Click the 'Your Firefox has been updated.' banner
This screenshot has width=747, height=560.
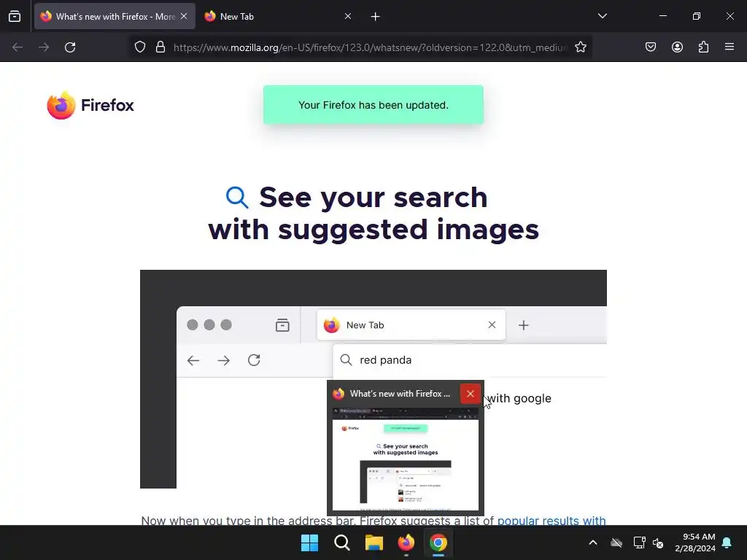373,105
